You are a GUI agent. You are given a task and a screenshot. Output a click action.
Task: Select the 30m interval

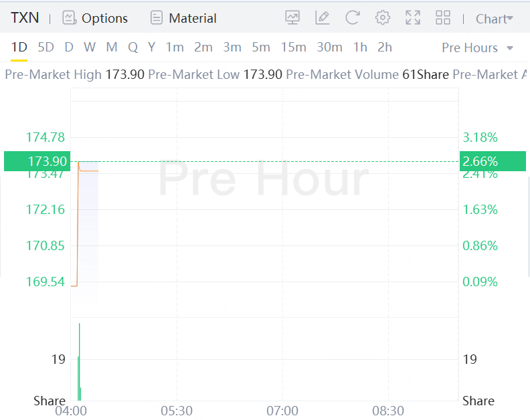(x=329, y=47)
